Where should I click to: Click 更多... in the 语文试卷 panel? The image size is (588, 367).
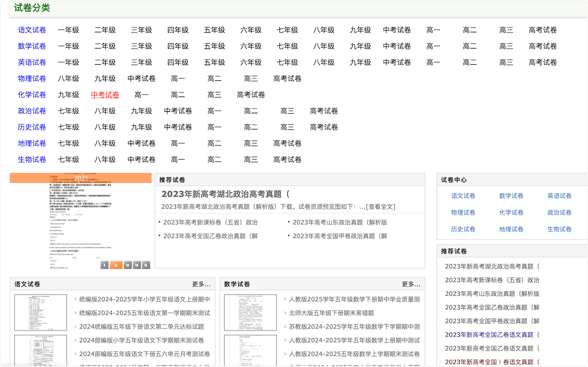click(201, 284)
